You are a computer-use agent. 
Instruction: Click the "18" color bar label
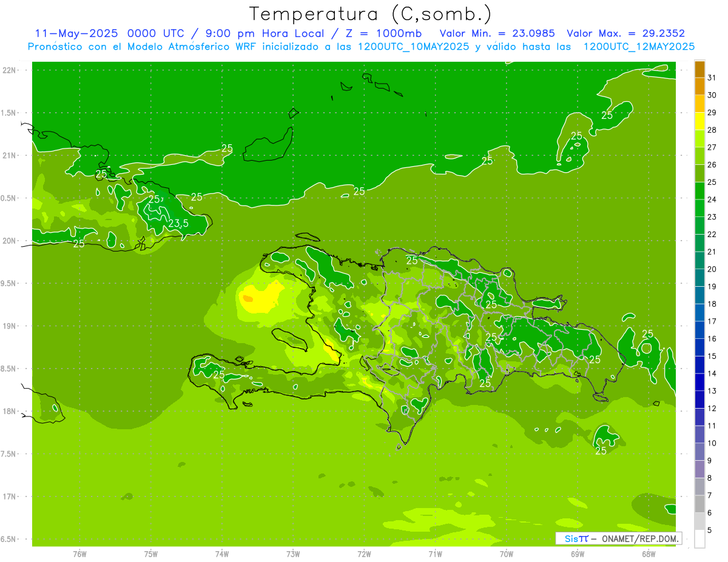712,304
